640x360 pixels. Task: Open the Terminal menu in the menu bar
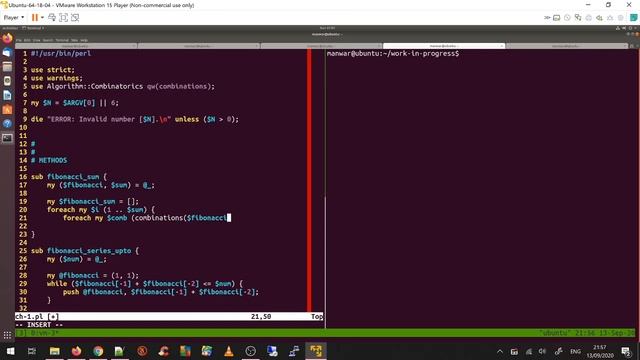(x=62, y=40)
